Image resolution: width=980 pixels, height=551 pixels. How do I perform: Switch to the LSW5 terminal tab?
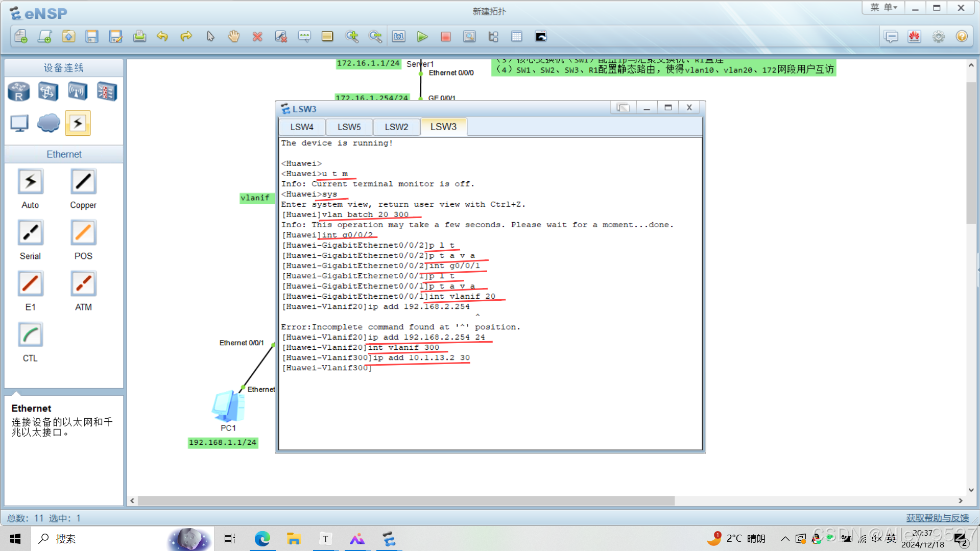click(x=349, y=127)
